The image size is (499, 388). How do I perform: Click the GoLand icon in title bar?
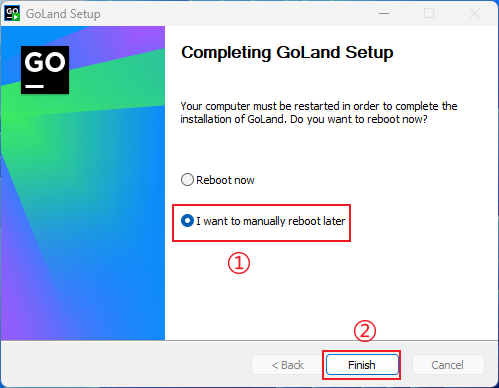tap(12, 13)
